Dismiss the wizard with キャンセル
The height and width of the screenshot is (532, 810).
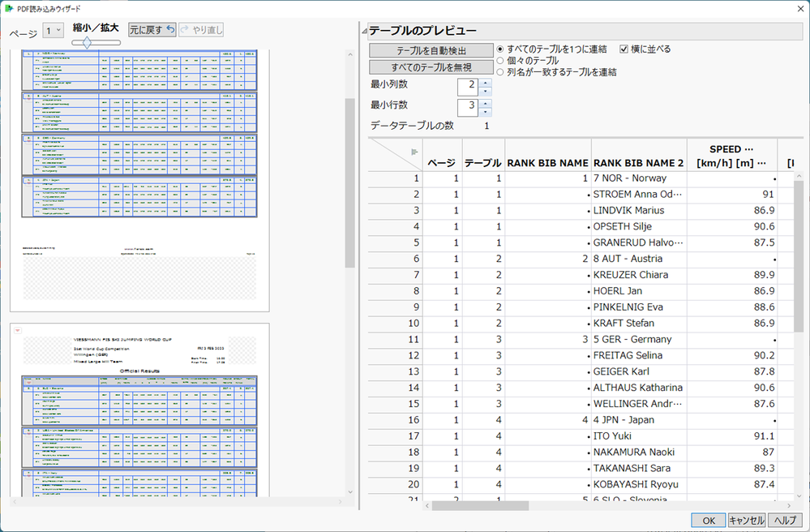[746, 520]
